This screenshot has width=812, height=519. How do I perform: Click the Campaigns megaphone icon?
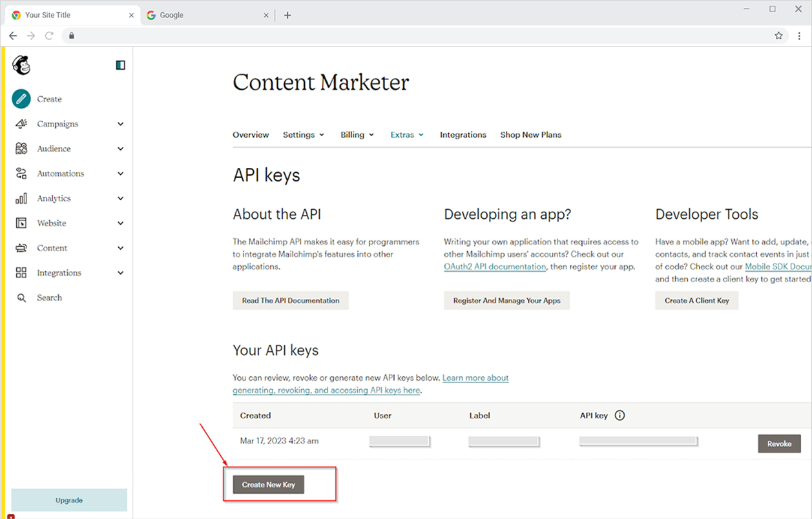point(21,124)
